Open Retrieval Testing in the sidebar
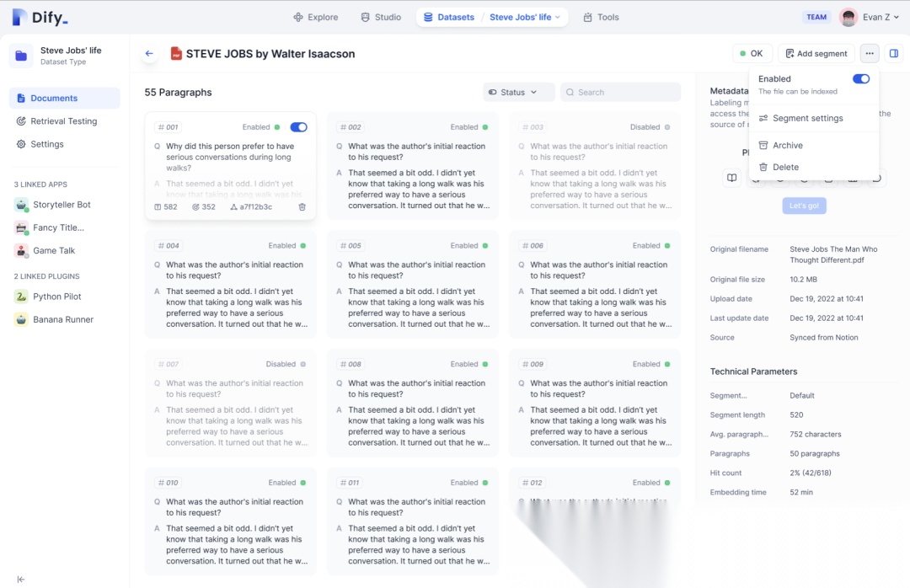910x588 pixels. coord(64,121)
